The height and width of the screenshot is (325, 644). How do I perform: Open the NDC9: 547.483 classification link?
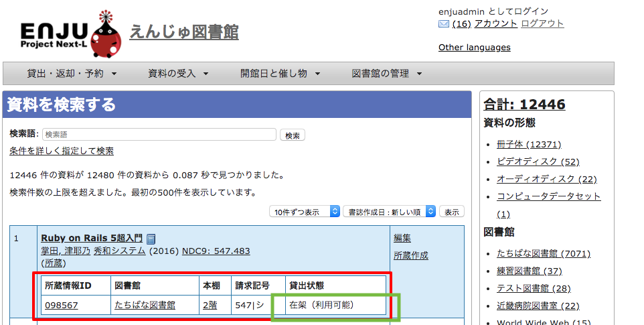(x=216, y=251)
